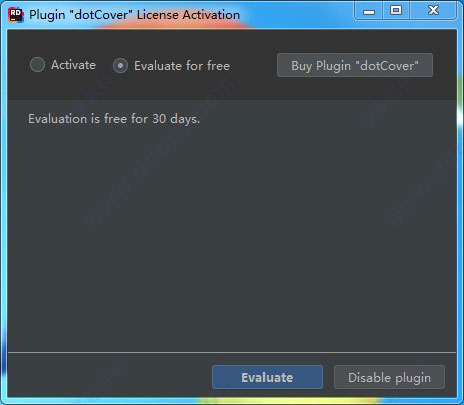Click the Rider RD icon in title bar

[16, 15]
